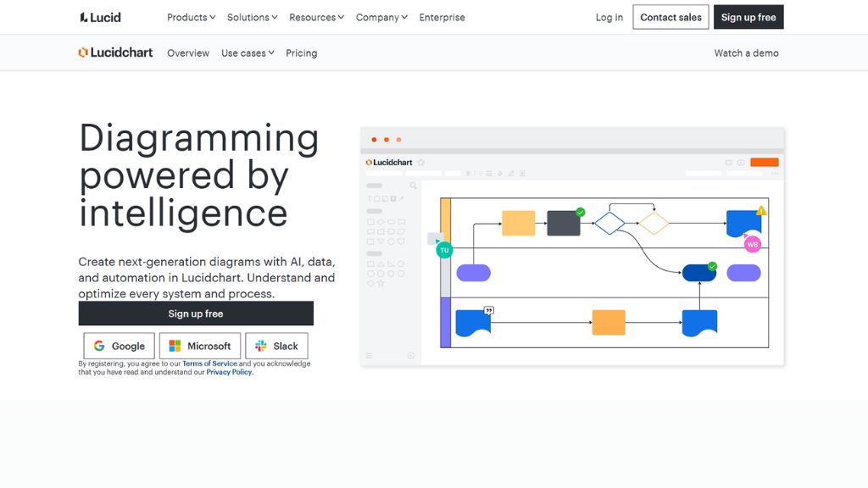Viewport: 868px width, 488px height.
Task: Sign up with Slack
Action: (276, 346)
